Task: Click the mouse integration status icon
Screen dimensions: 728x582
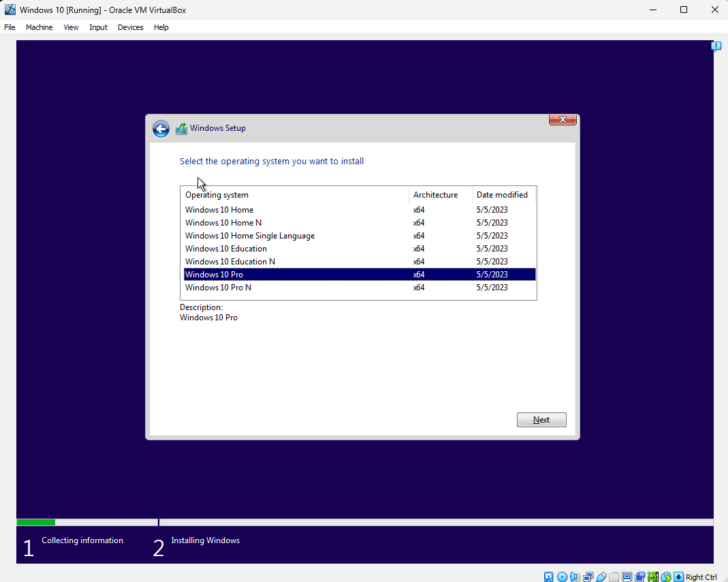Action: 666,577
